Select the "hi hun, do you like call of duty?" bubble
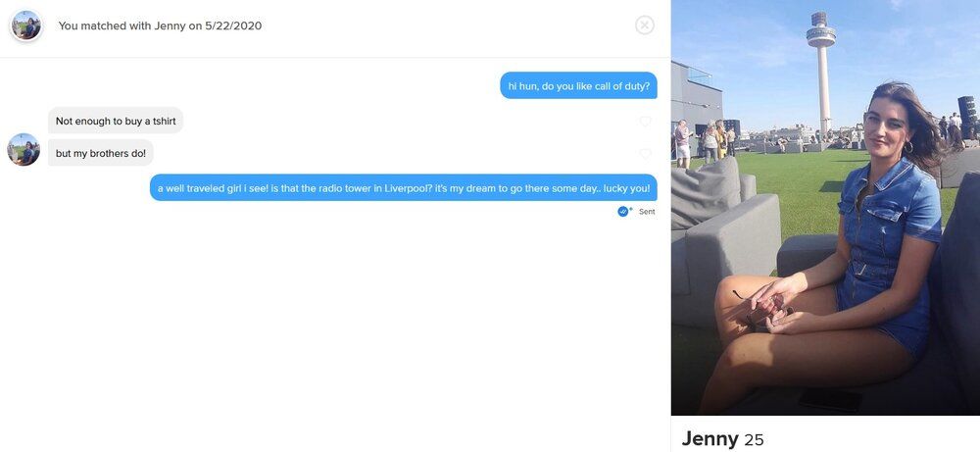Screen dimensions: 980x452 (578, 85)
